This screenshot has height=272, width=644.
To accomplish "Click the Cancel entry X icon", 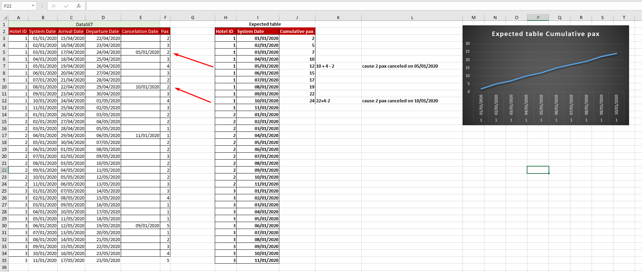I will [54, 6].
